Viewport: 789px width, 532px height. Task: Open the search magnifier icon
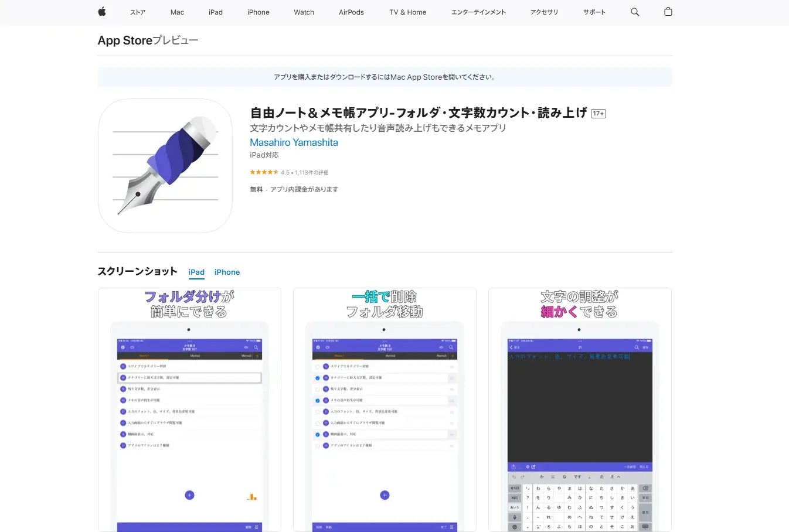pos(635,12)
